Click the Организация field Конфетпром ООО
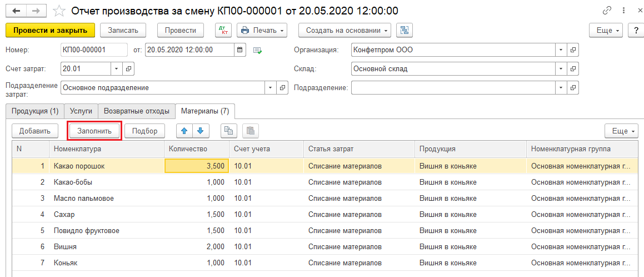This screenshot has height=277, width=644. pos(453,50)
